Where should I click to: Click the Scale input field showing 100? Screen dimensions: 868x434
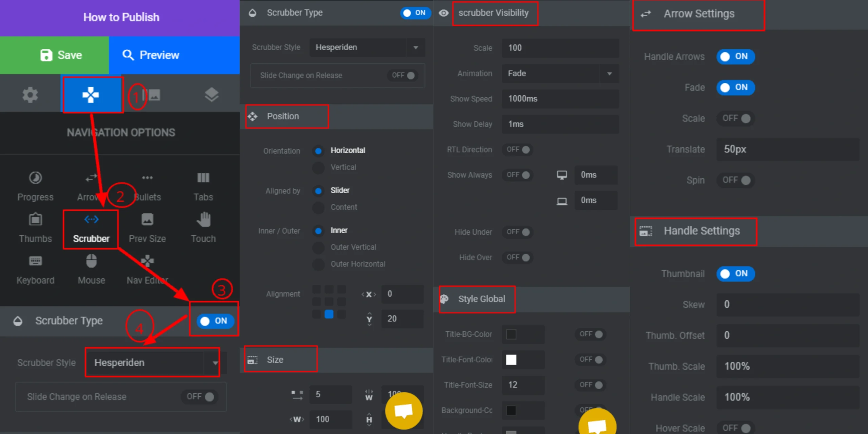point(560,48)
